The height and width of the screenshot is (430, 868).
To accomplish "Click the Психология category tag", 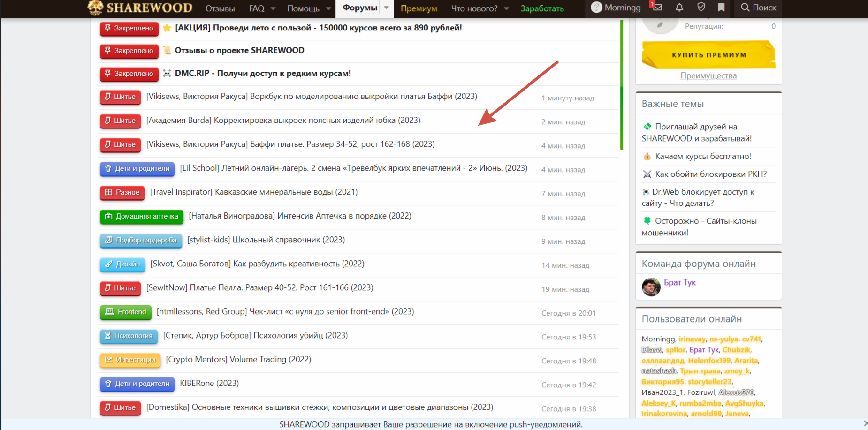I will (129, 336).
